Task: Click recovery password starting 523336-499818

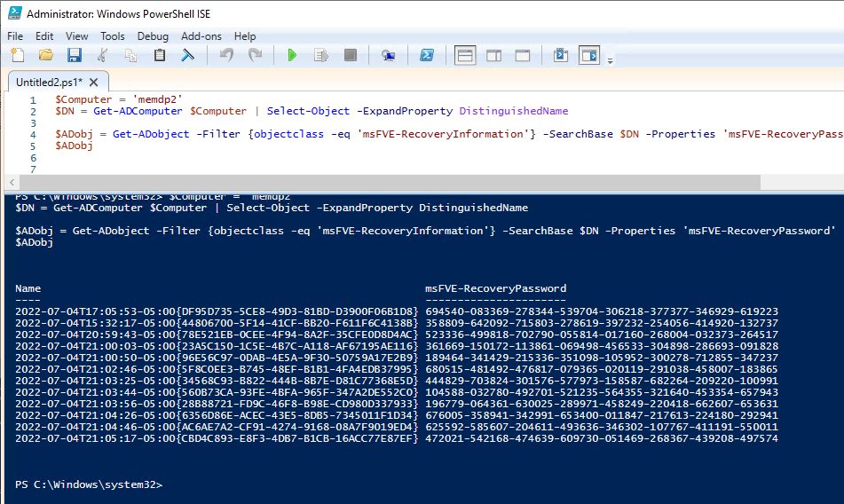Action: point(602,335)
